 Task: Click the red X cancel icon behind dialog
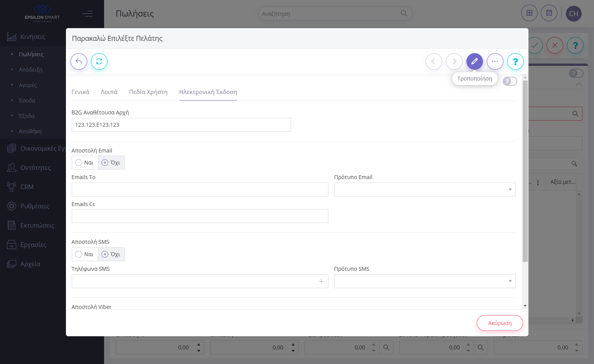(x=555, y=45)
